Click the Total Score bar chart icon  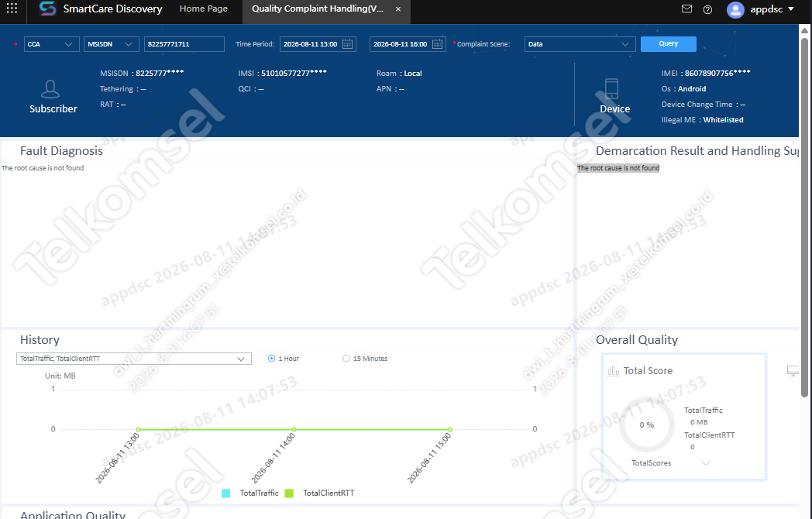tap(614, 371)
